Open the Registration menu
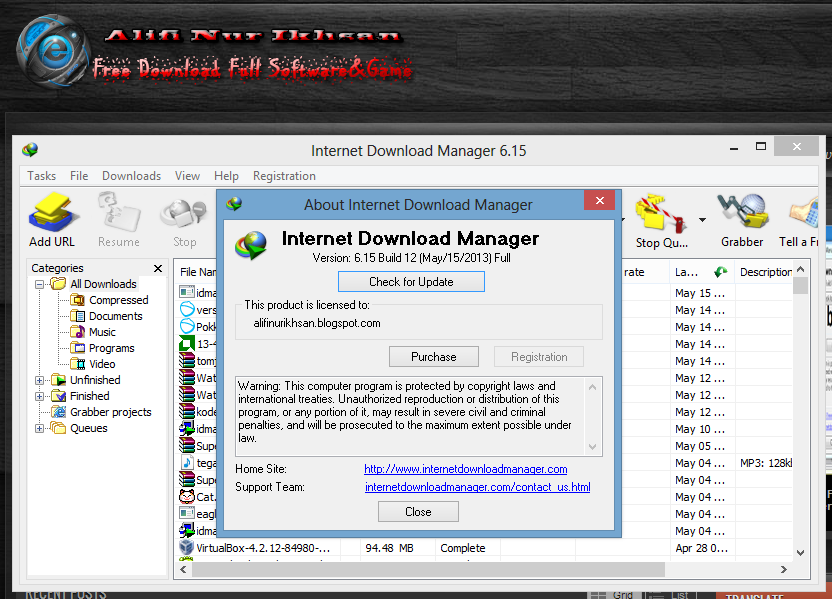The height and width of the screenshot is (599, 832). [284, 176]
